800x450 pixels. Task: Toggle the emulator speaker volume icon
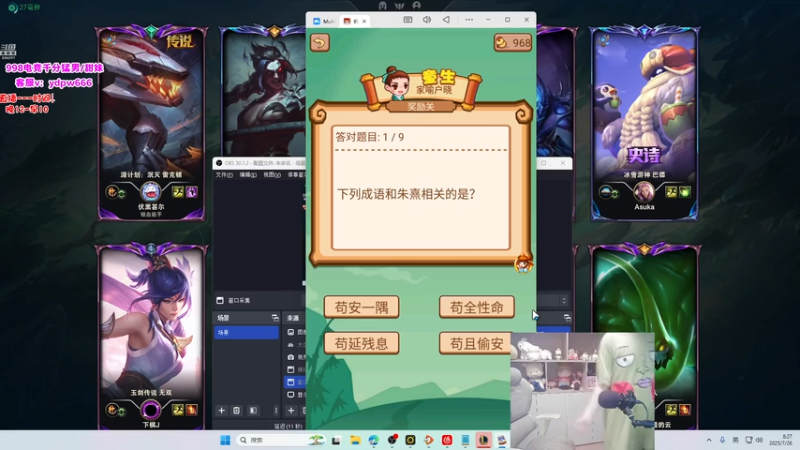(427, 20)
